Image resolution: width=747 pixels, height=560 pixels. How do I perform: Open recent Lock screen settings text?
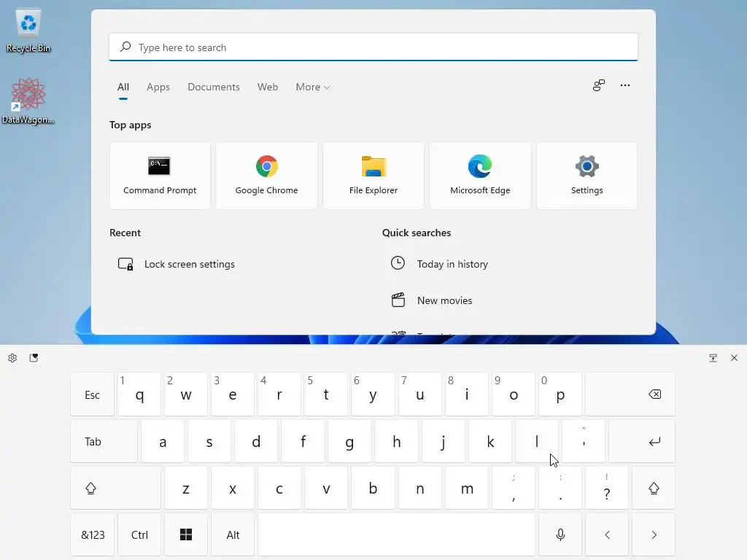190,264
